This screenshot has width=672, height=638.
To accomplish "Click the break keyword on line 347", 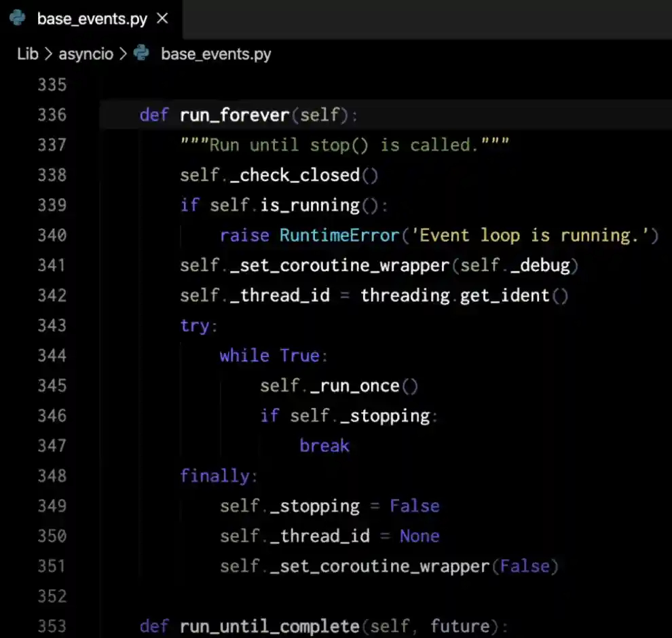I will click(x=325, y=446).
